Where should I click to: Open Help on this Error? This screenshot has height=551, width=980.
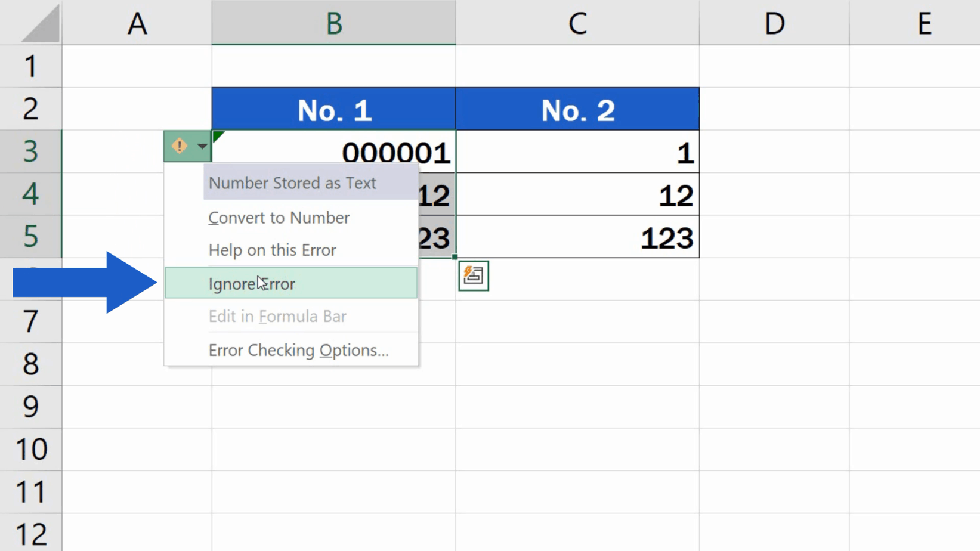click(x=272, y=250)
